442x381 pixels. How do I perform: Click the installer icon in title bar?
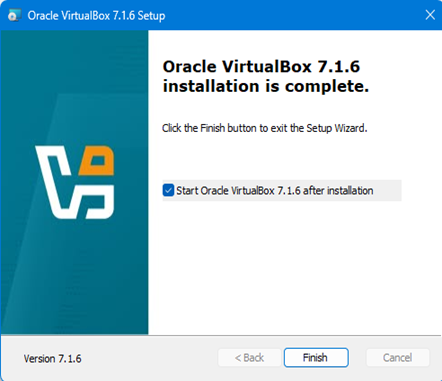click(14, 15)
